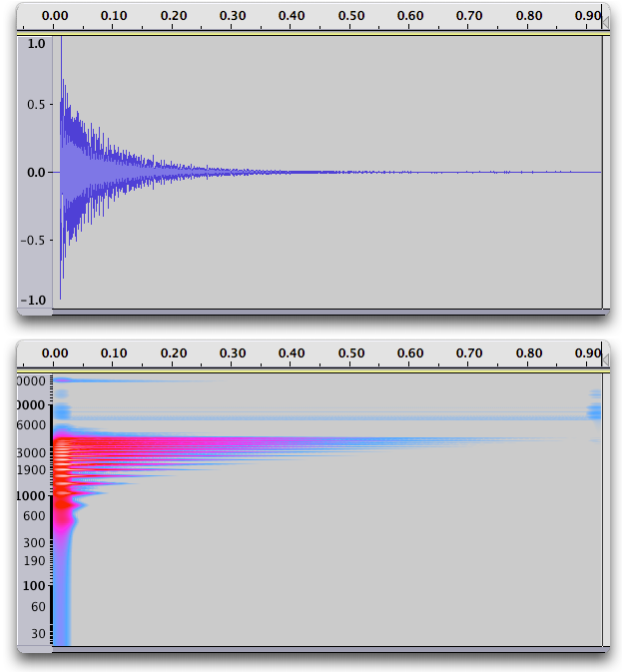Click the 1.0 label on the amplitude scale
The width and height of the screenshot is (622, 672).
coord(36,44)
